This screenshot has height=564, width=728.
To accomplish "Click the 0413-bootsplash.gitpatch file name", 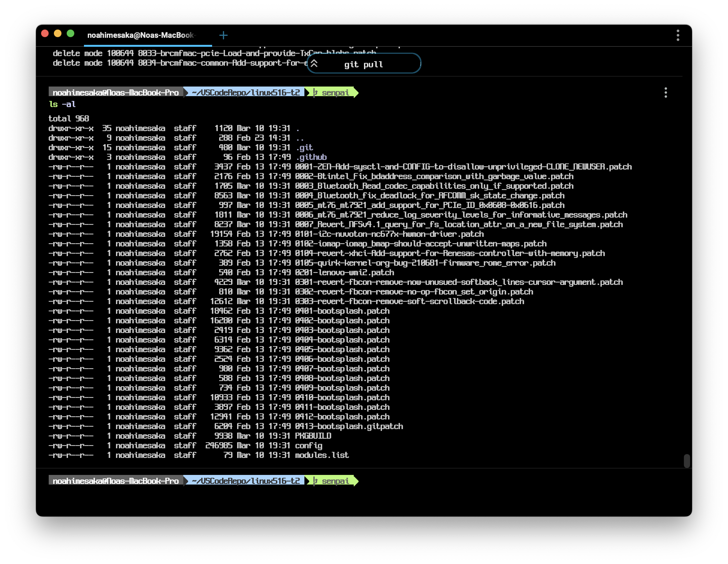I will 349,426.
